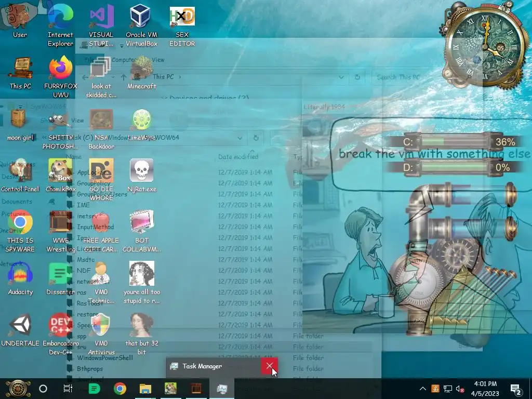This screenshot has height=399, width=532.
Task: Open the NSA Backdoor desktop icon
Action: click(101, 129)
